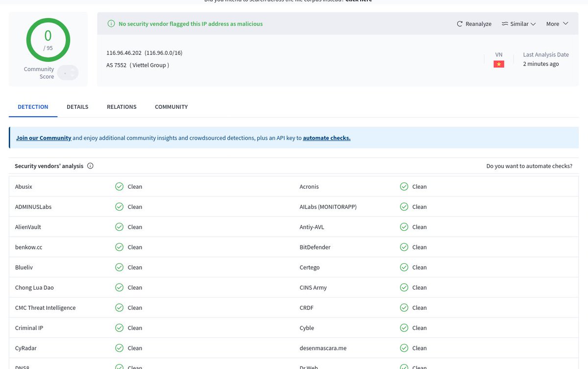Click Chong Lua Dao clean check icon
Screen dimensions: 588x369
[119, 288]
